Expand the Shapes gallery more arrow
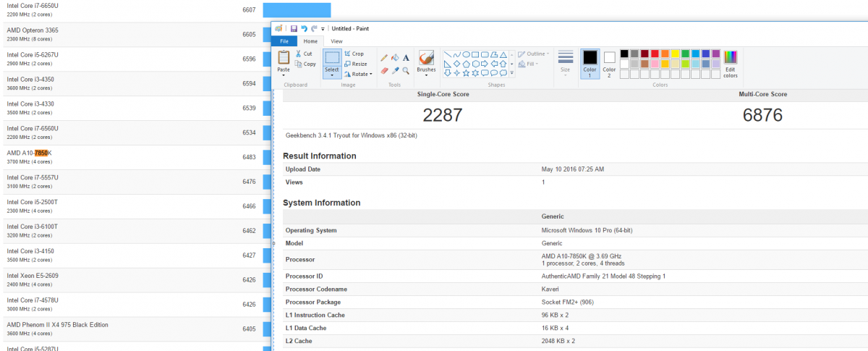Image resolution: width=868 pixels, height=351 pixels. (x=512, y=72)
